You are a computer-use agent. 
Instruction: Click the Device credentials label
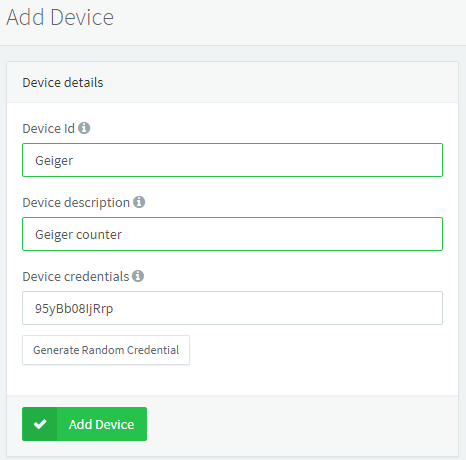tap(76, 277)
